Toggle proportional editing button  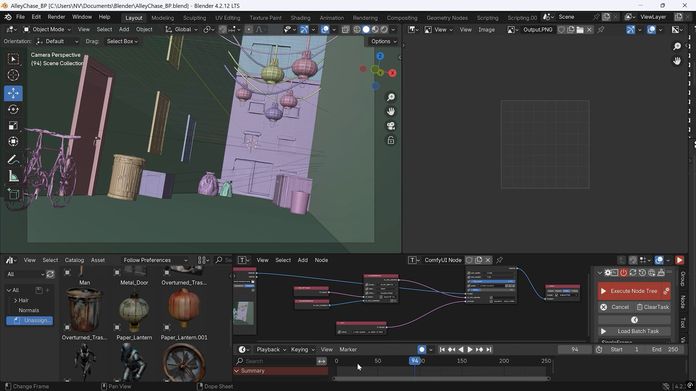[249, 30]
